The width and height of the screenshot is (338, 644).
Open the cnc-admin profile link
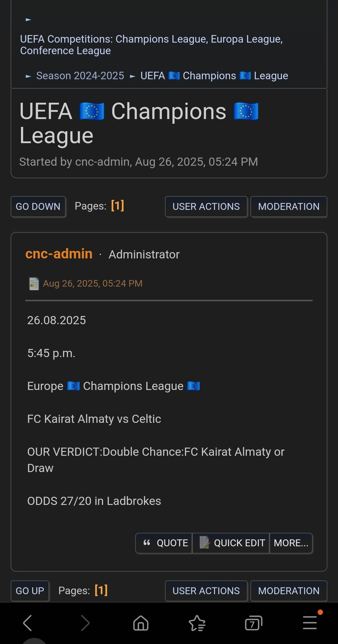pyautogui.click(x=59, y=254)
